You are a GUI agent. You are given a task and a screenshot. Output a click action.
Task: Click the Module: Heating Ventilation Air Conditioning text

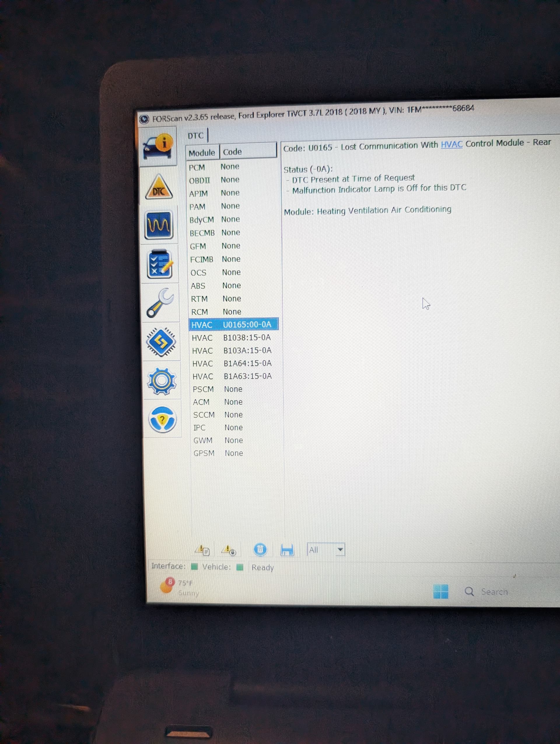pyautogui.click(x=367, y=211)
